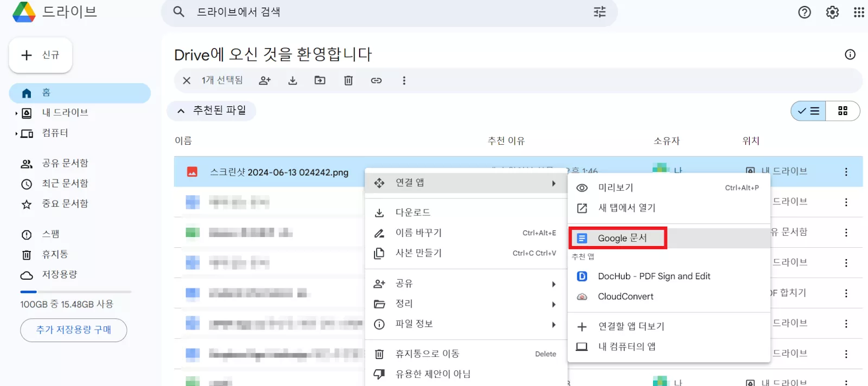The height and width of the screenshot is (386, 868).
Task: Open more options for the PDF 합치기 row
Action: [x=846, y=293]
